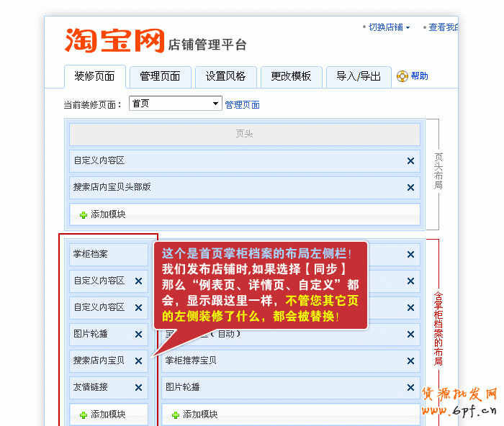Remove the 友情链接 module
The image size is (504, 426).
pos(138,388)
